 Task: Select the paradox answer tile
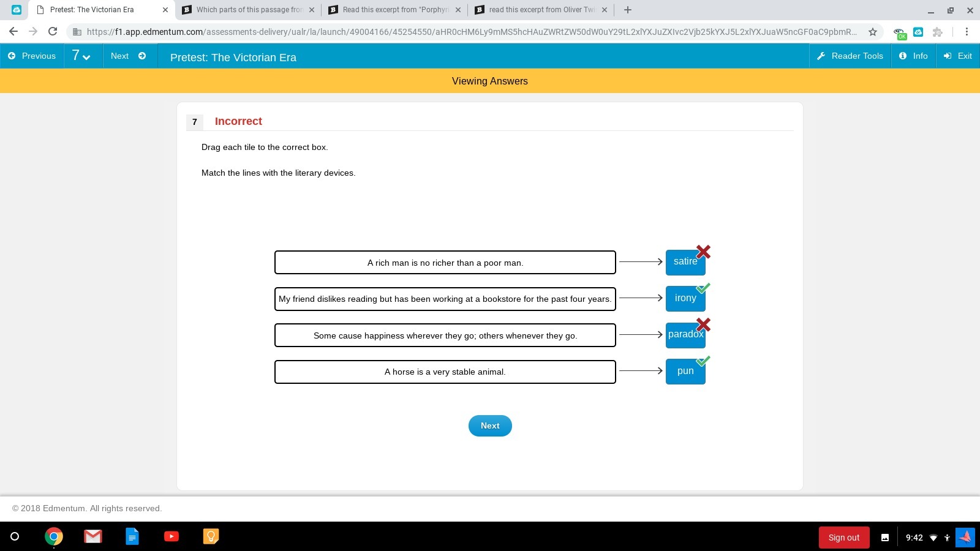[685, 335]
